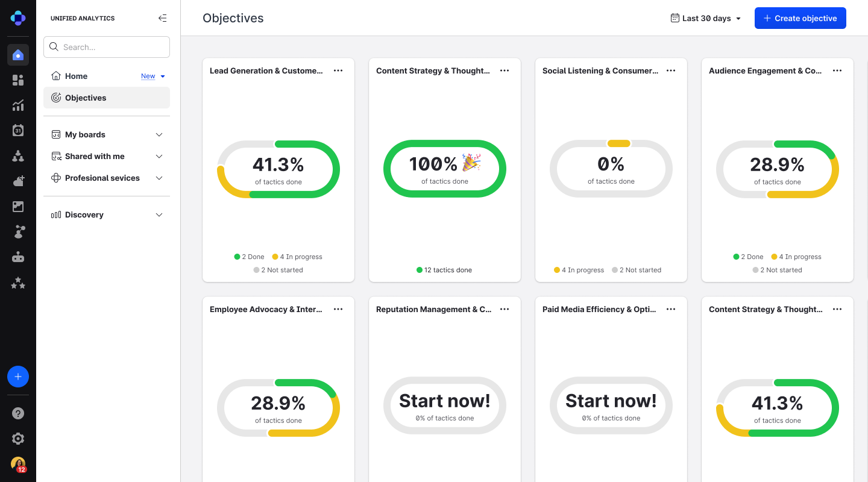Open the New dropdown next to Home

(153, 77)
